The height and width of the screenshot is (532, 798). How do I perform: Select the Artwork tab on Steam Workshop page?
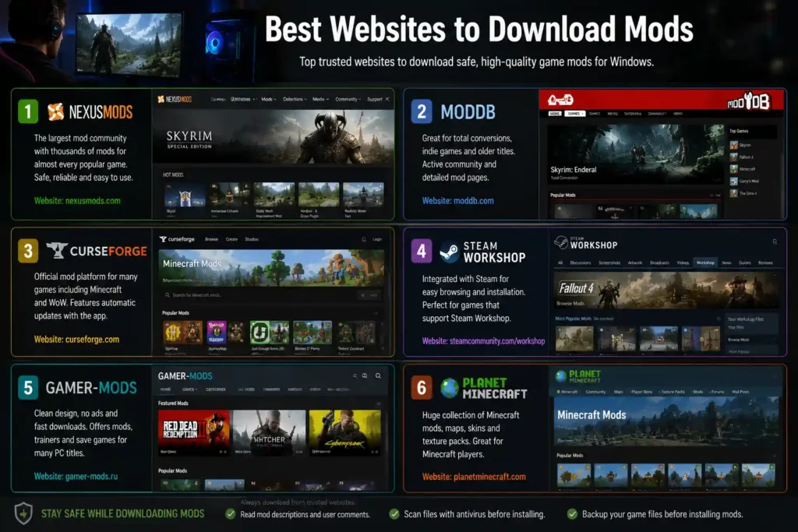634,263
